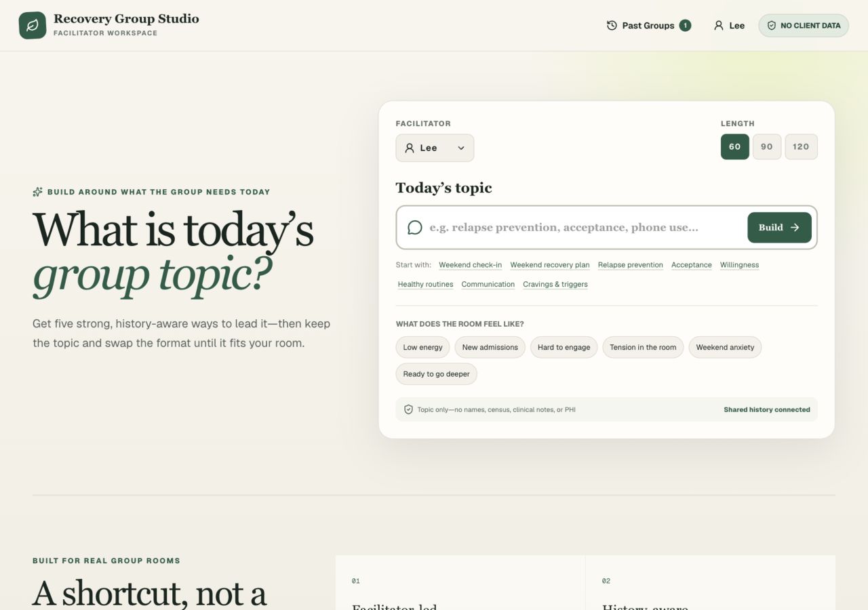Choose the Cravings & triggers starter topic
Image resolution: width=868 pixels, height=610 pixels.
(x=555, y=285)
